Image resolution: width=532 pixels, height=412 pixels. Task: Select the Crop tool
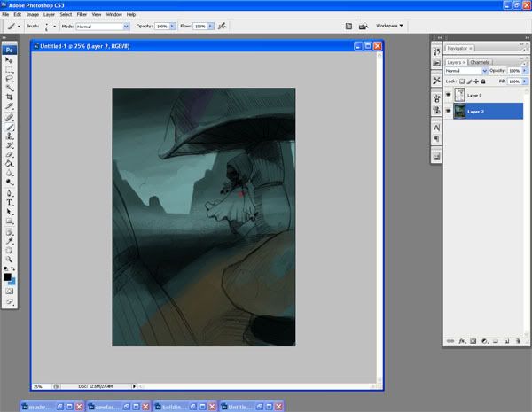9,97
